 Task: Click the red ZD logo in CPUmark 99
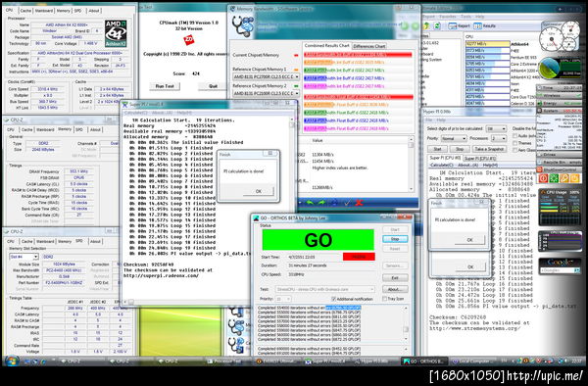[189, 40]
